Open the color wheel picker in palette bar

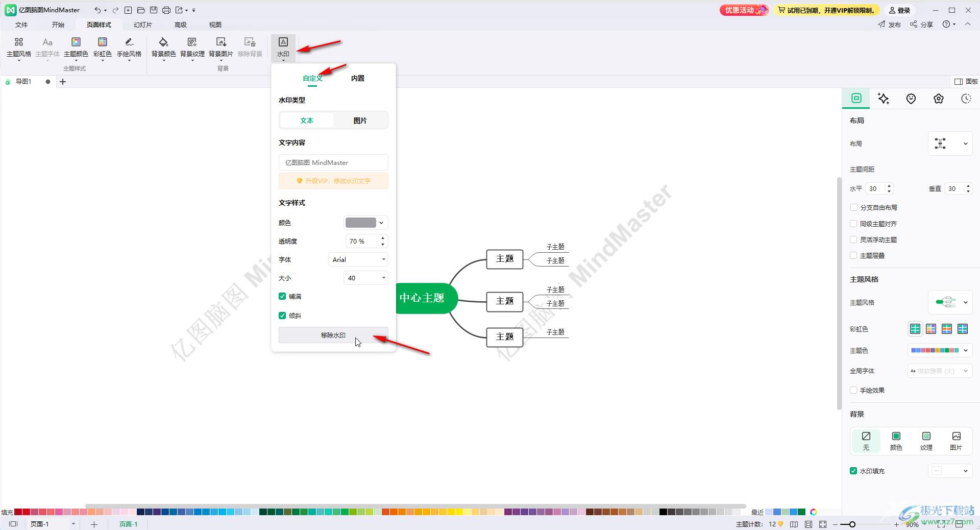[814, 512]
